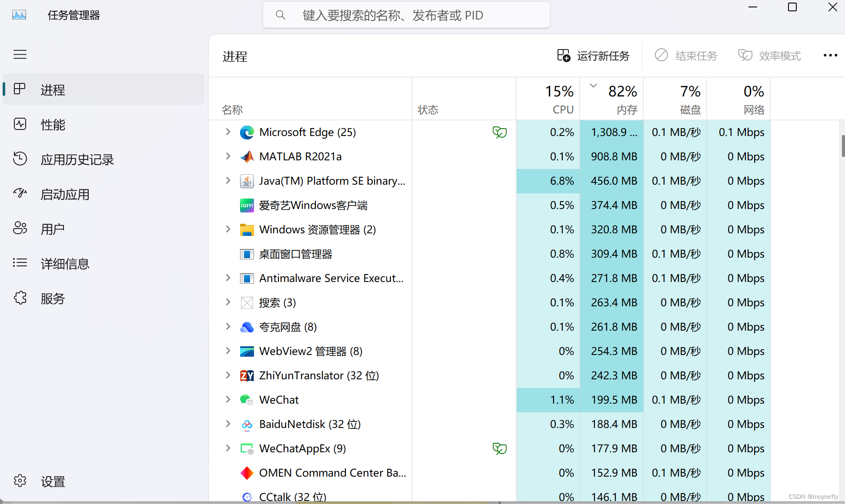Expand the MATLAB R2021a process group
Viewport: 845px width, 504px height.
point(228,156)
